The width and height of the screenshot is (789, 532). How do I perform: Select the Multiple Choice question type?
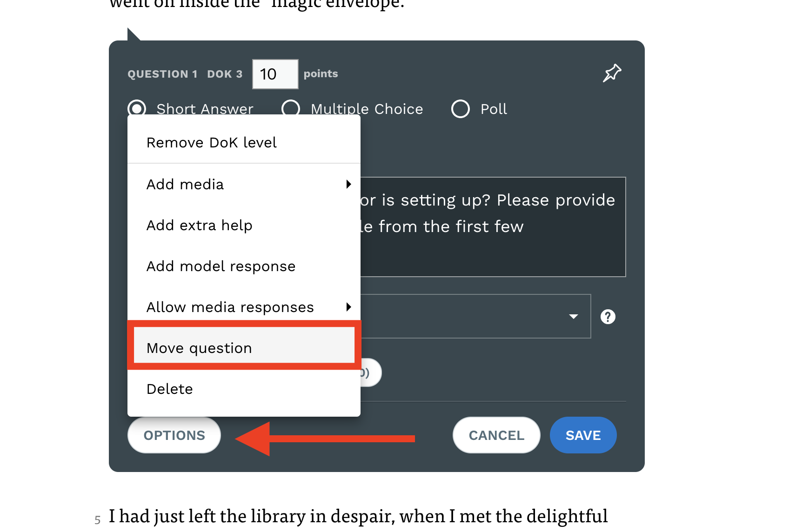291,109
